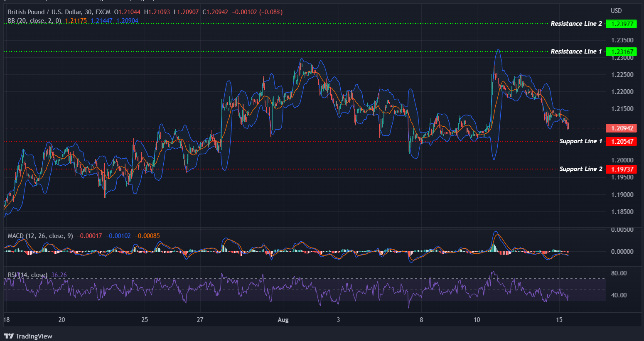Screen dimensions: 644x341
Task: Select the red Support Line 2 label 1.19737
Action: pyautogui.click(x=622, y=169)
